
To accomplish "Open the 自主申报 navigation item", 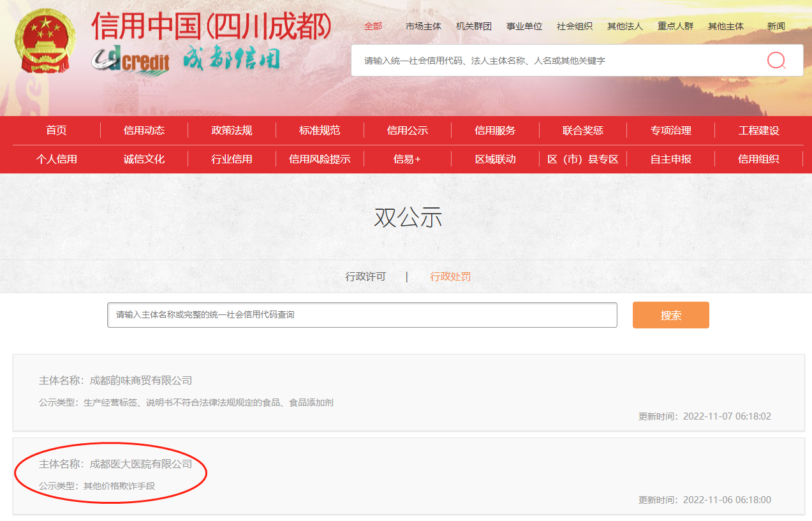I will [x=671, y=159].
